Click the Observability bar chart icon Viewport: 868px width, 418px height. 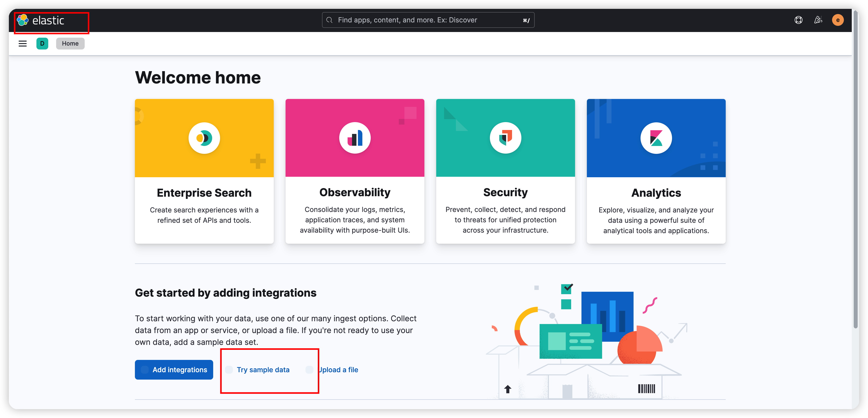[355, 138]
